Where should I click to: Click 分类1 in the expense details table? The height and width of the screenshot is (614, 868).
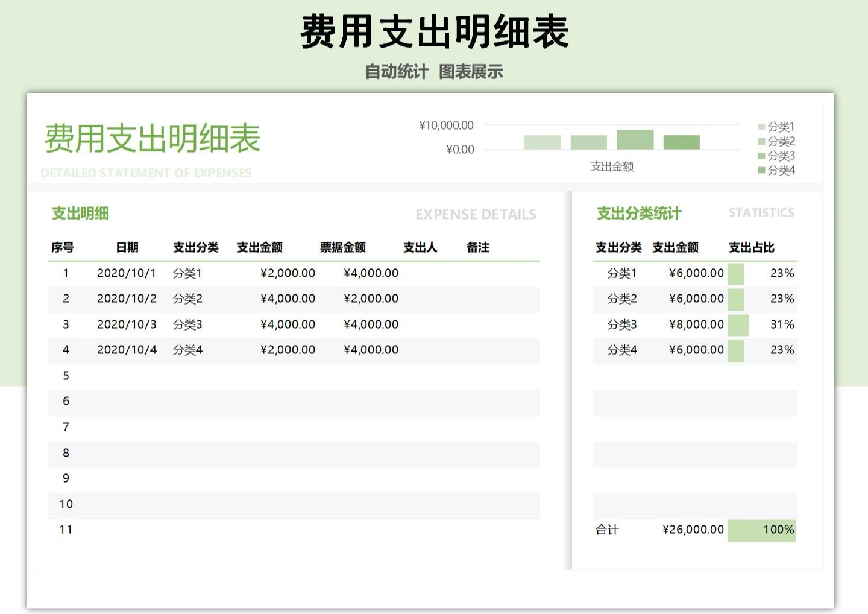click(x=187, y=273)
